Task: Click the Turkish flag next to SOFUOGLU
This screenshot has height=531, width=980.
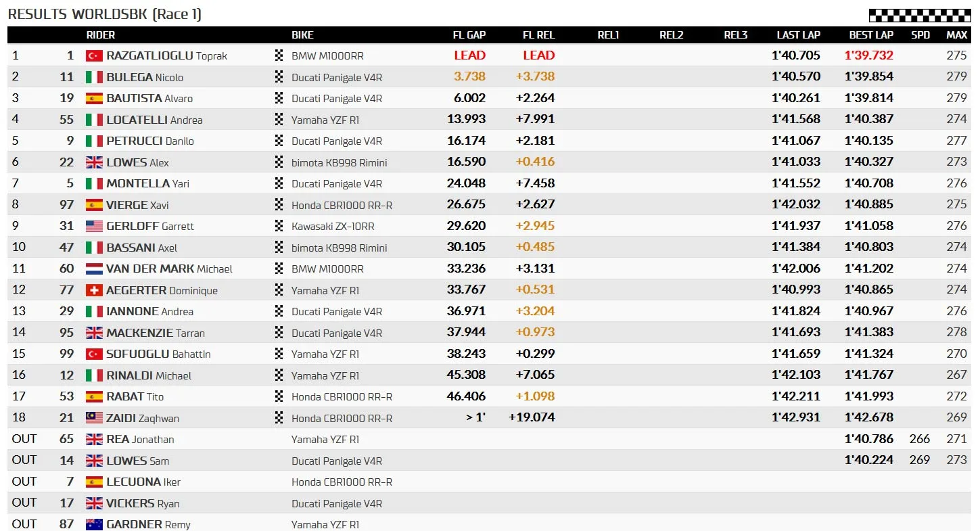Action: (94, 354)
